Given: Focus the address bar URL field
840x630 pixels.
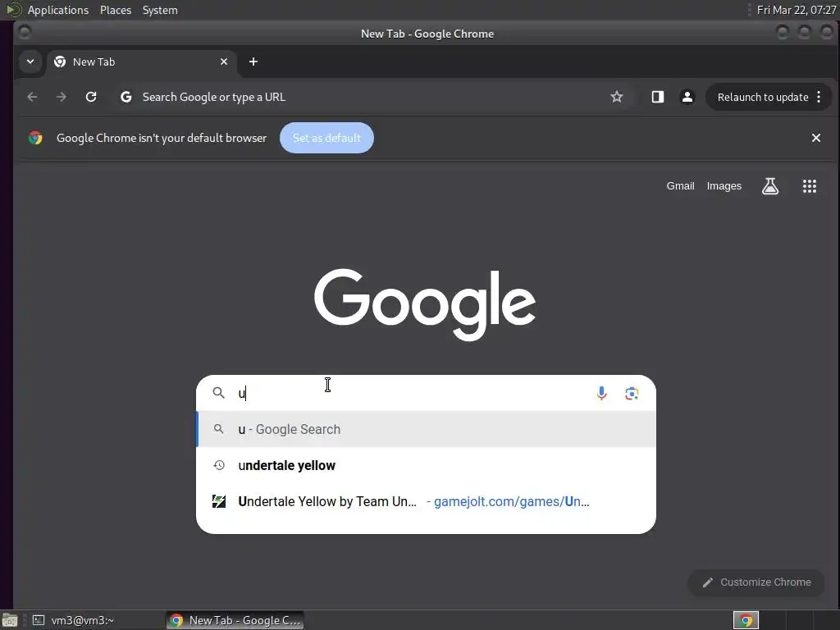Looking at the screenshot, I should [x=370, y=97].
